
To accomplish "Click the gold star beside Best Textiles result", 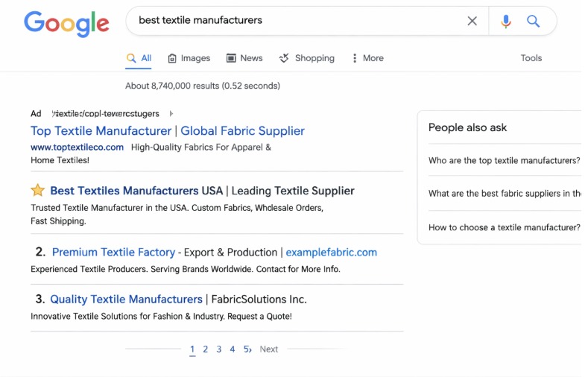I will (x=37, y=191).
